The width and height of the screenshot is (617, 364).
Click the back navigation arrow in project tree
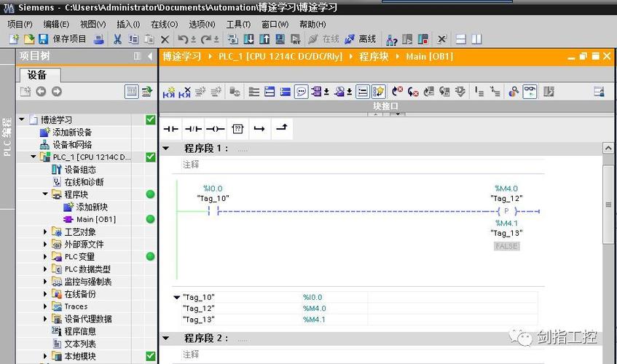point(41,92)
